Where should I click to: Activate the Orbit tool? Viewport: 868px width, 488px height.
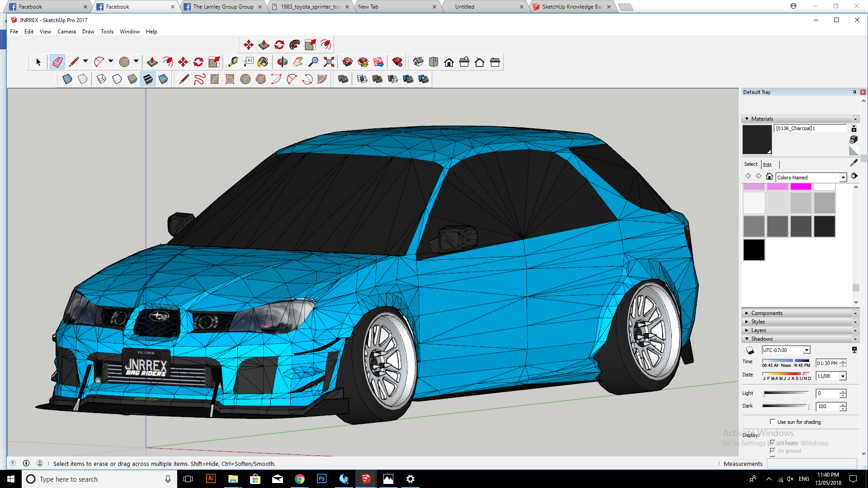[282, 62]
